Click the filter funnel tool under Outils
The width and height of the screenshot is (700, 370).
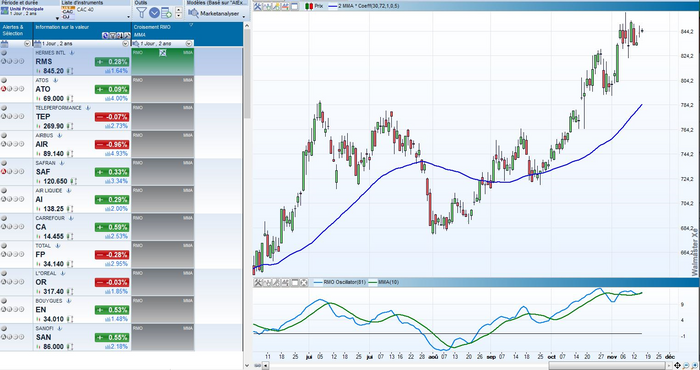[141, 12]
